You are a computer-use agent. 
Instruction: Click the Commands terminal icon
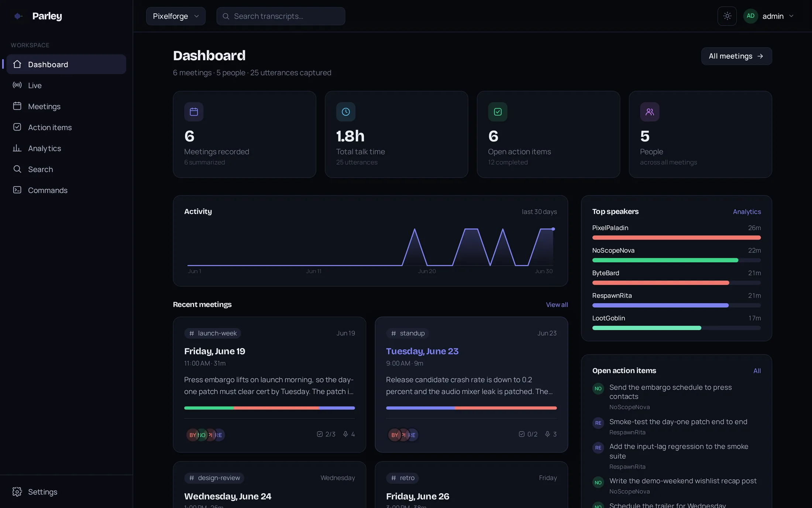coord(17,190)
